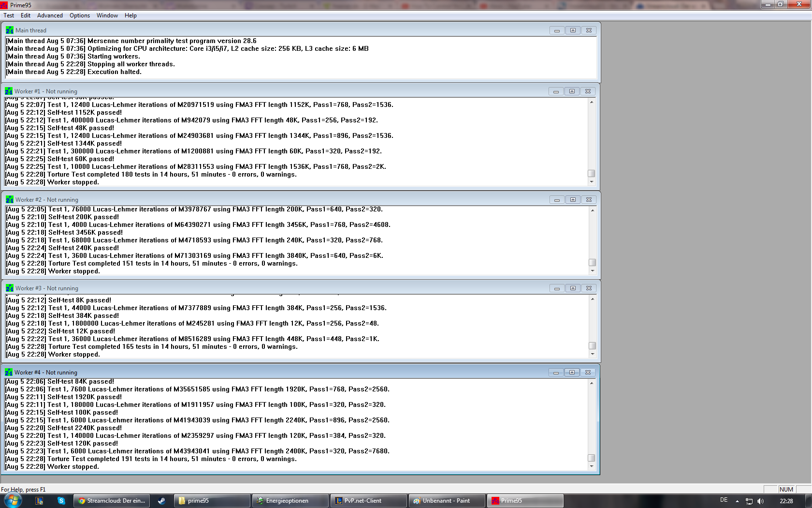Close the Worker #2 child window
This screenshot has width=812, height=508.
tap(589, 199)
